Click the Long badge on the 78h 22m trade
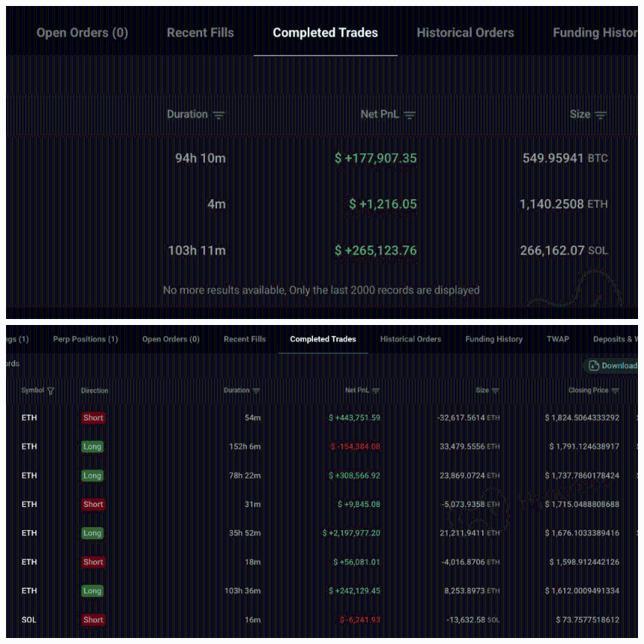The image size is (644, 644). click(92, 476)
